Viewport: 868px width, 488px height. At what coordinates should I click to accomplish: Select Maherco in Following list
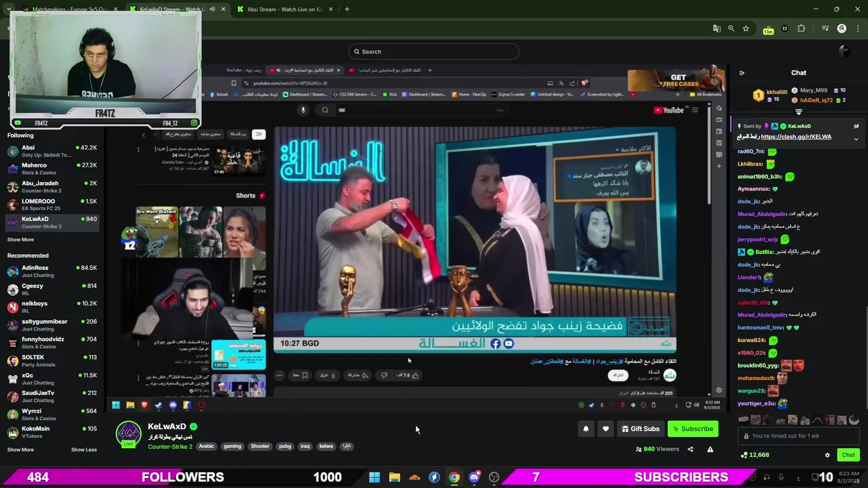coord(52,169)
